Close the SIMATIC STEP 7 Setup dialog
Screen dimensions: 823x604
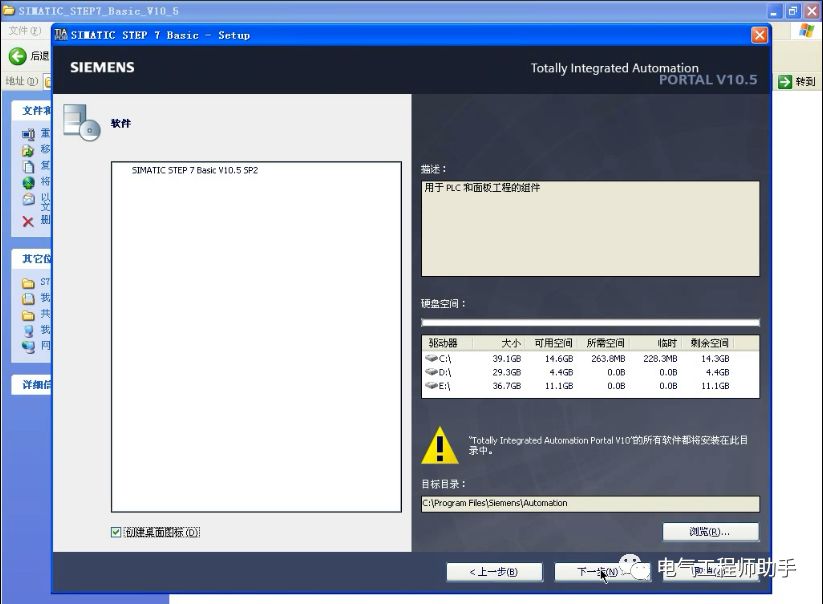coord(759,35)
